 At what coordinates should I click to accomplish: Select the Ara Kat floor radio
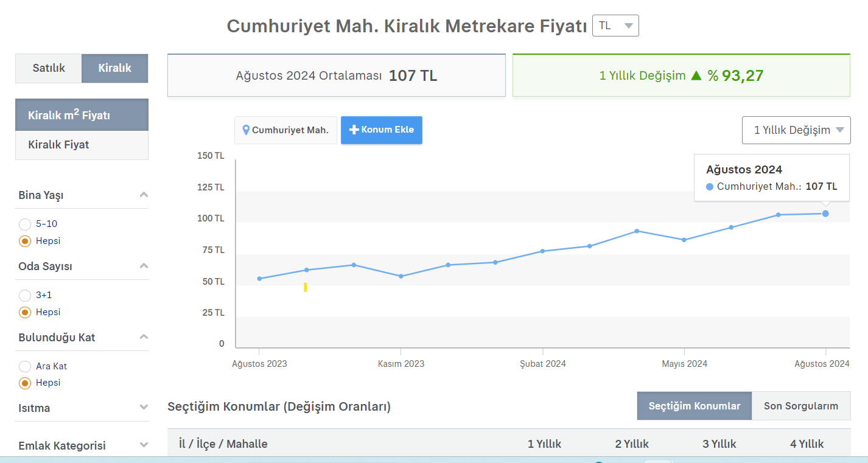tap(25, 366)
